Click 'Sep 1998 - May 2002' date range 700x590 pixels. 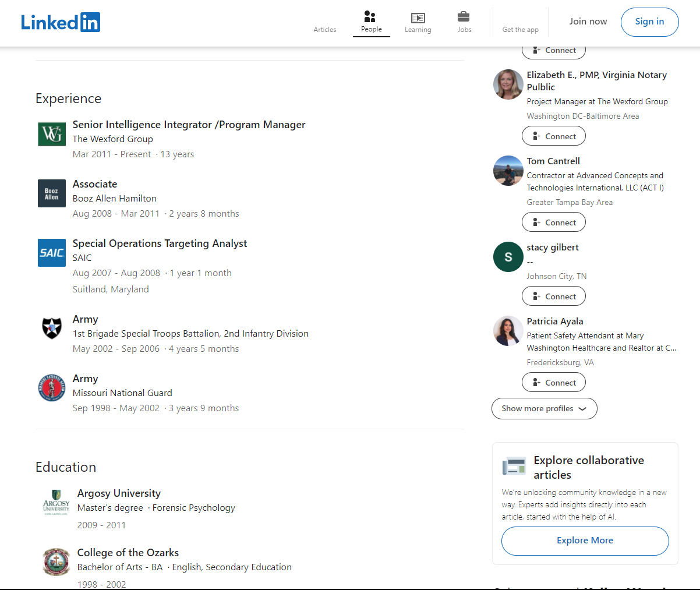click(x=116, y=408)
